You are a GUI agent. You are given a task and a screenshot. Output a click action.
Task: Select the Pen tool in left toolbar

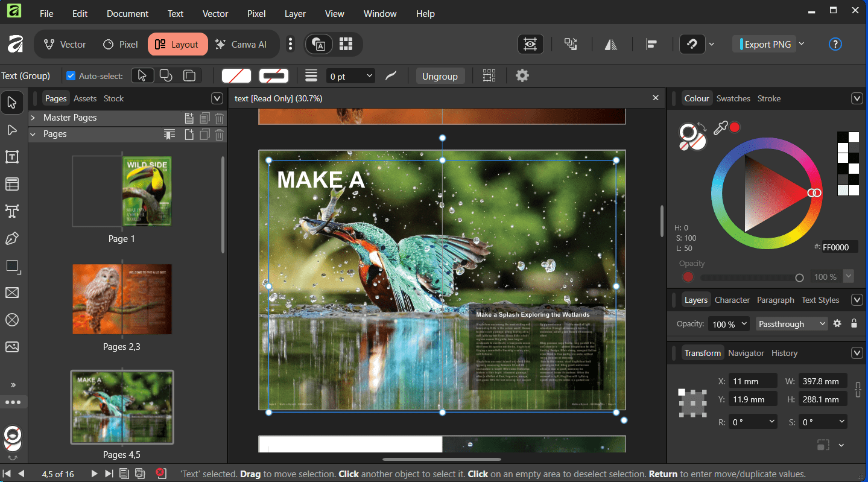tap(12, 239)
